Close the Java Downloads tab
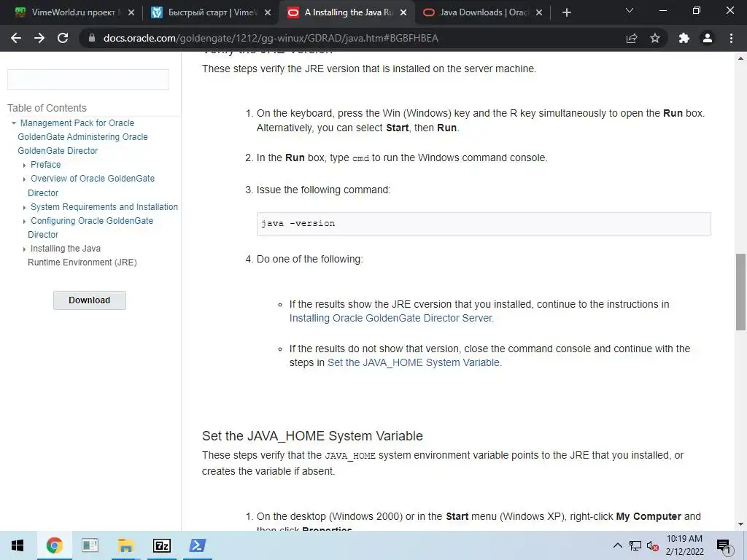The height and width of the screenshot is (560, 747). tap(539, 12)
